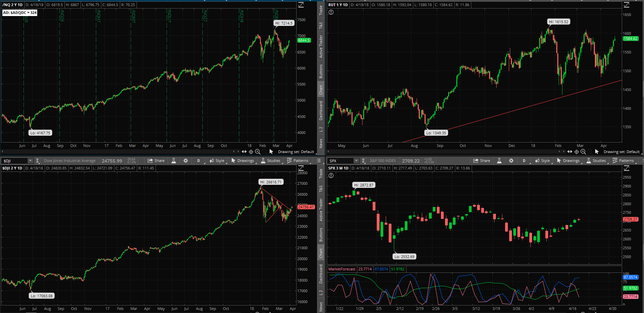The height and width of the screenshot is (313, 644).
Task: Click the zoom out magnifier under the /NQ chart
Action: pos(264,152)
